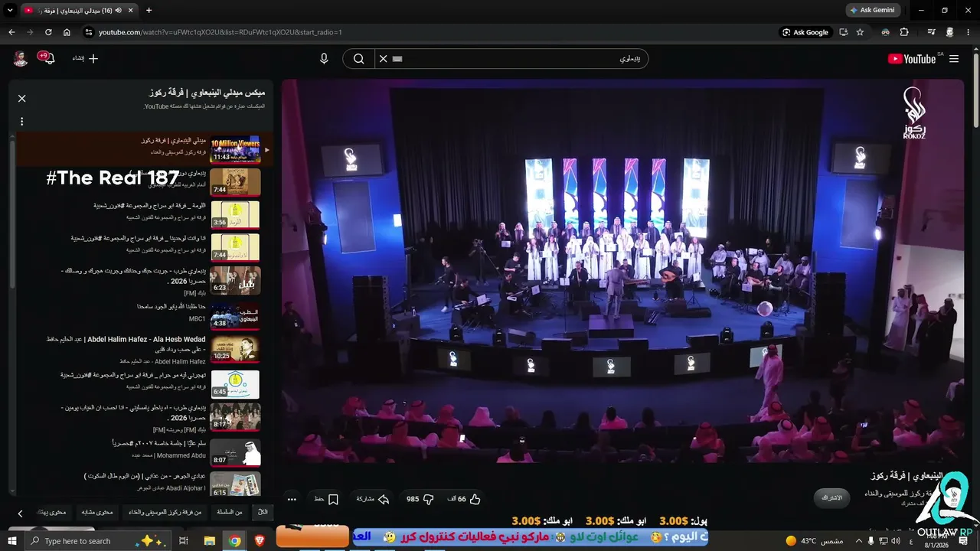Screen dimensions: 980x551
Task: Open the Mohammed Abdu 8:07 video
Action: (235, 452)
